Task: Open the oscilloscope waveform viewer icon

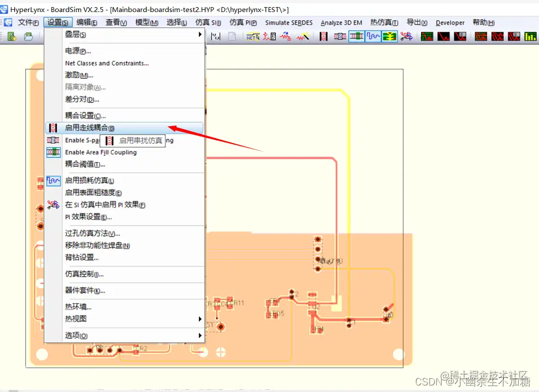Action: [x=444, y=36]
